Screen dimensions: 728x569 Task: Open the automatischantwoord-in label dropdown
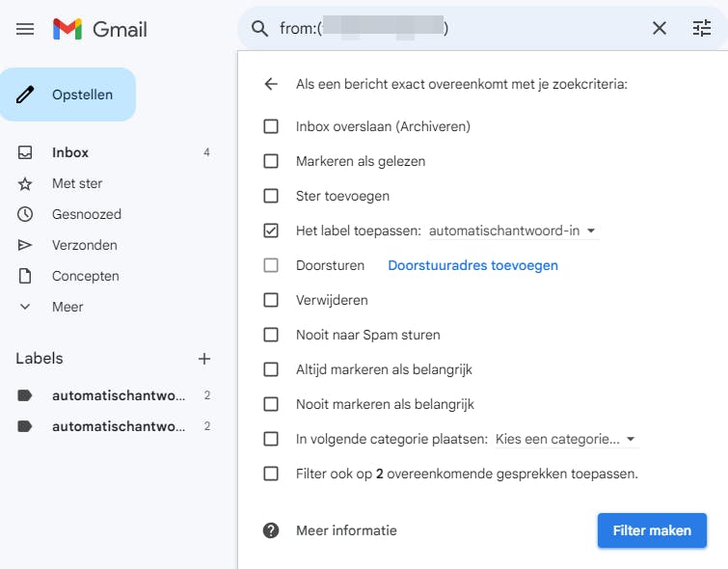coord(513,230)
